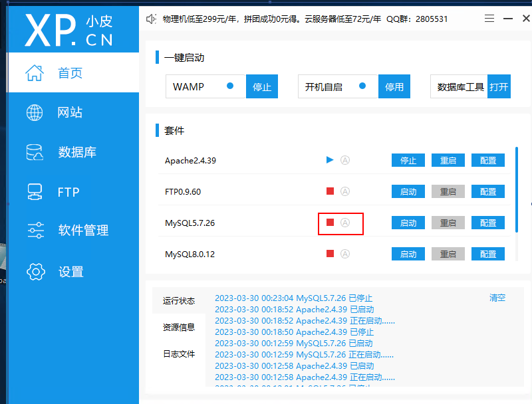The width and height of the screenshot is (532, 404).
Task: Click Apache2.4.39 running play indicator
Action: 330,159
